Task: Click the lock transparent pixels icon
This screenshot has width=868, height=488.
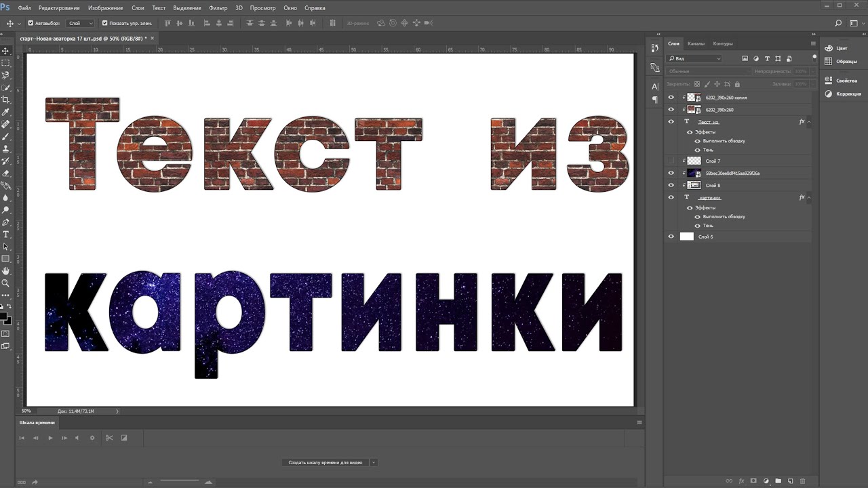Action: [x=697, y=84]
